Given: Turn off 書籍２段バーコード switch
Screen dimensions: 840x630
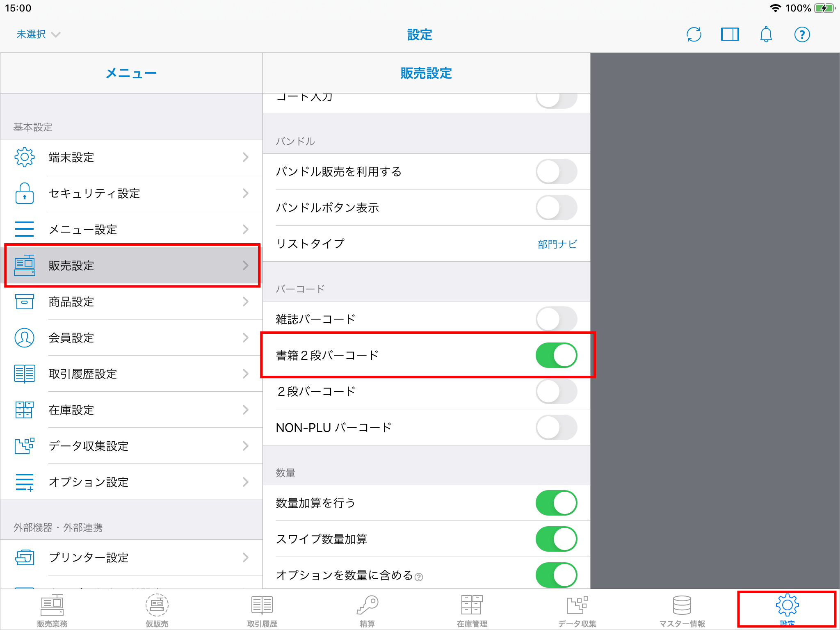Looking at the screenshot, I should [557, 355].
